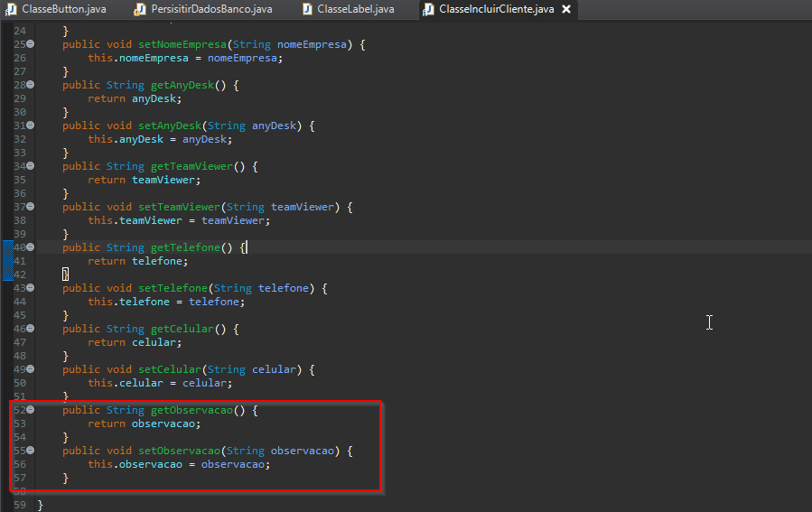812x512 pixels.
Task: Fold the setTelefone method on line 43
Action: click(31, 288)
